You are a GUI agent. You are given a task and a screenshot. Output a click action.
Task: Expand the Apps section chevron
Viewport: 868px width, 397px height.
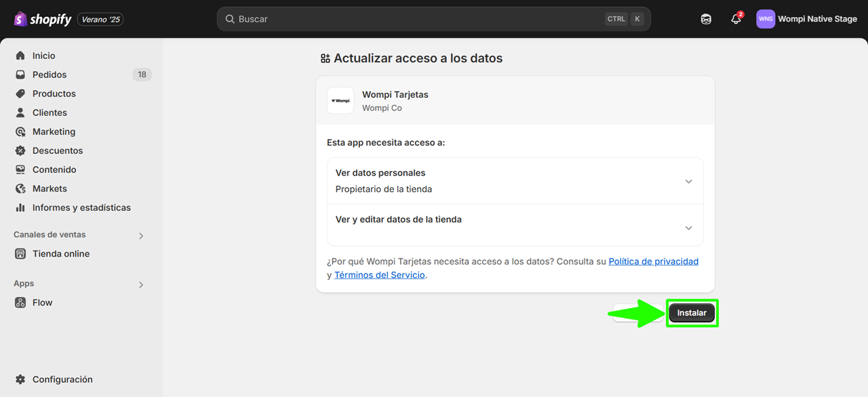pyautogui.click(x=141, y=284)
